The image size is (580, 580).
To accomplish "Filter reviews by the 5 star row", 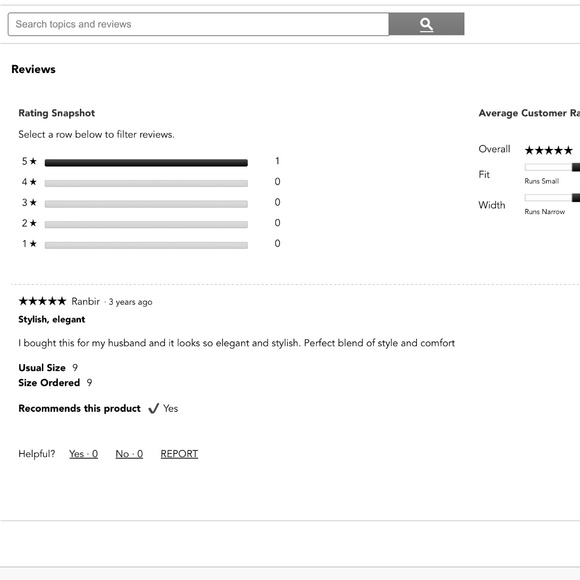I will pos(151,162).
